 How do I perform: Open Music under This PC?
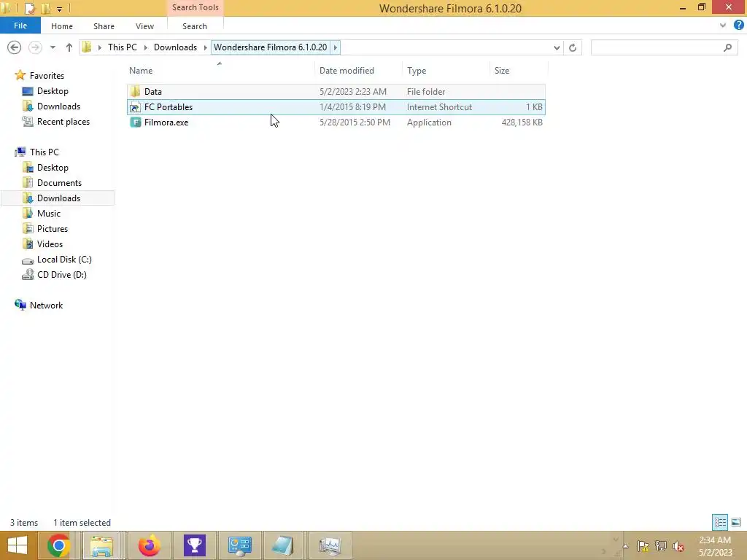click(x=49, y=214)
